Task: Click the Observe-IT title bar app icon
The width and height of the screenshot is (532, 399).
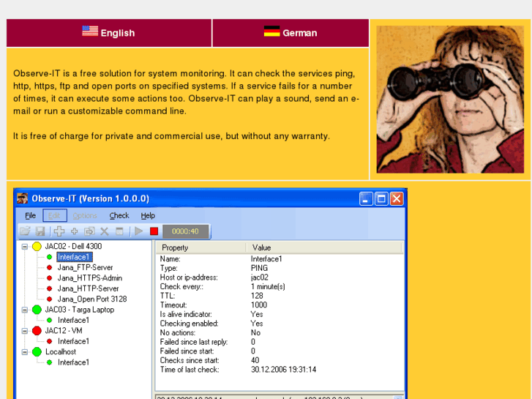Action: (x=23, y=198)
